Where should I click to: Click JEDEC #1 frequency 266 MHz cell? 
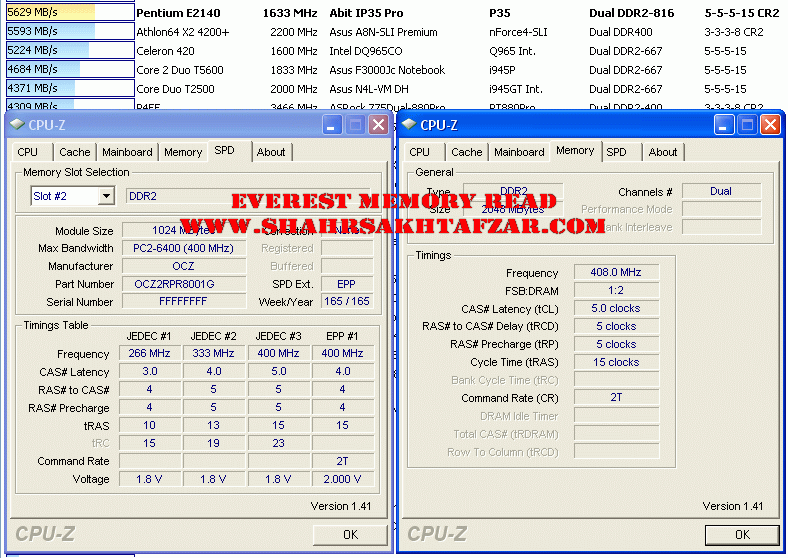coord(149,353)
